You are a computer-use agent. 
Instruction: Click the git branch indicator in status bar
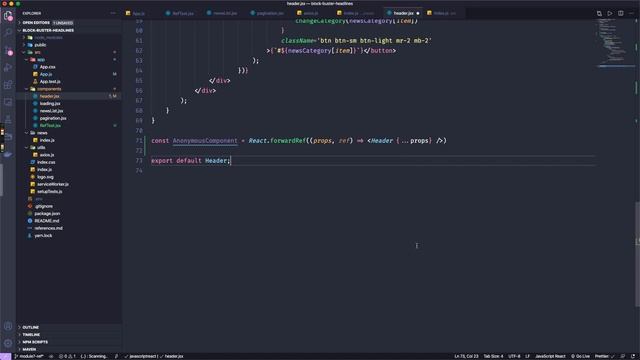point(29,356)
